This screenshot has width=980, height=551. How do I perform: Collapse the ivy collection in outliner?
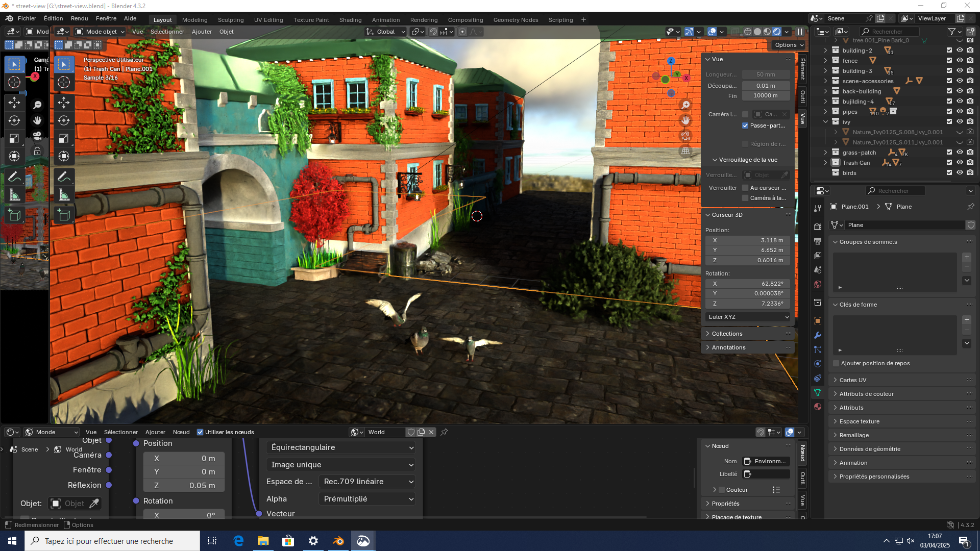click(825, 122)
